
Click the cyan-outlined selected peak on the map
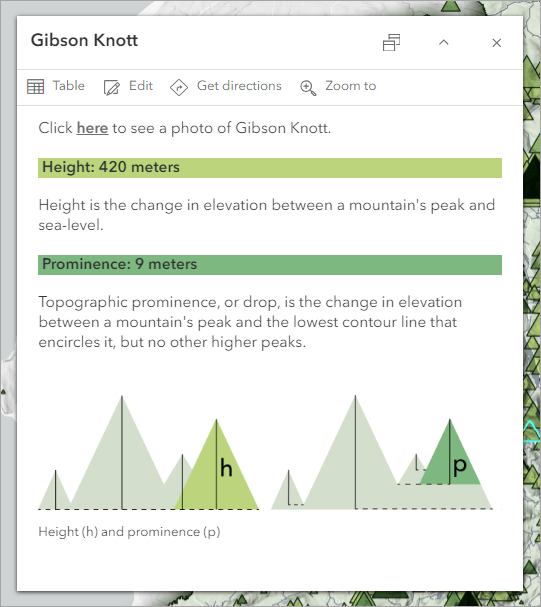[532, 432]
